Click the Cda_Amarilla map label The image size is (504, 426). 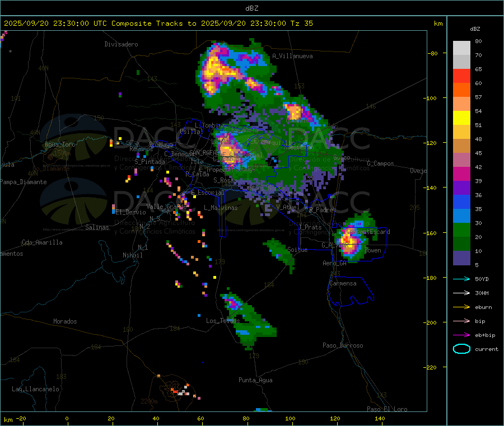coord(42,242)
